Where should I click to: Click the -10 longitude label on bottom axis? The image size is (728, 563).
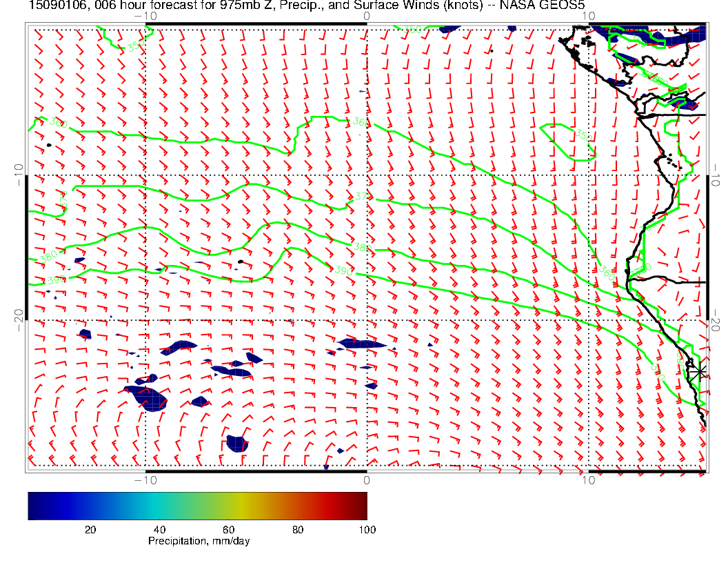tap(145, 480)
